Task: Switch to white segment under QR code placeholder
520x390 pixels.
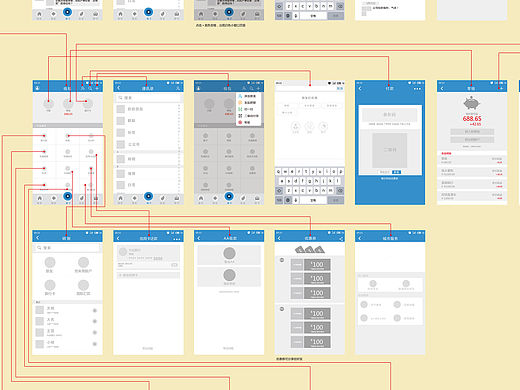Action: (385, 172)
